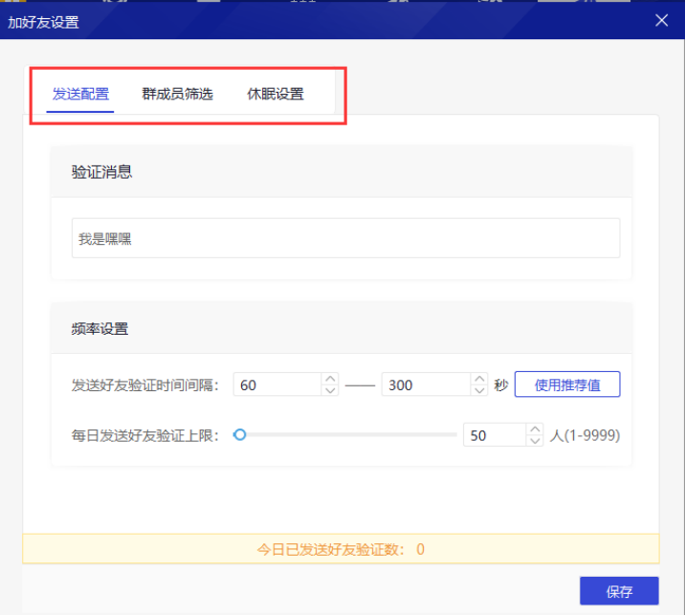
Task: Decrease the daily limit value of 50
Action: (535, 440)
